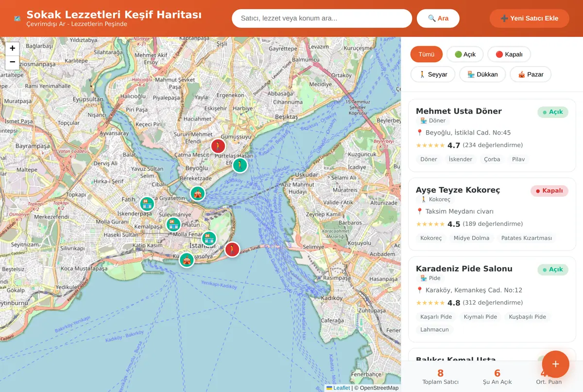
Task: Click the red walking vendor marker near Çatma Mescit
Action: (218, 146)
